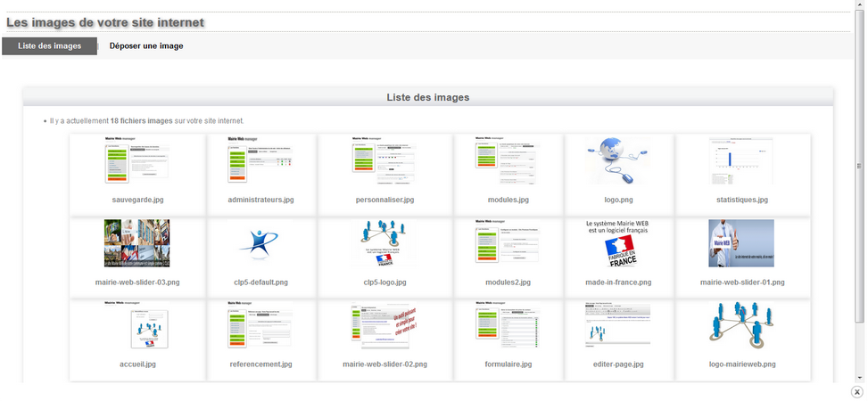Switch to the 'Liste des images' tab
Image resolution: width=868 pixels, height=401 pixels.
50,46
